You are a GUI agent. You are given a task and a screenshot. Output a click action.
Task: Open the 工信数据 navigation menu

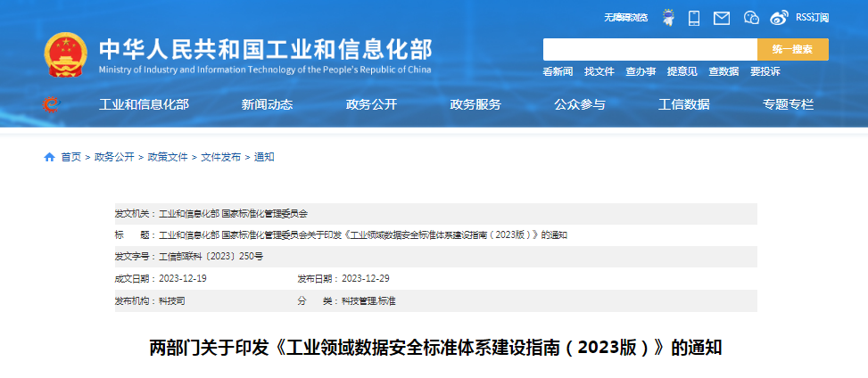tap(683, 104)
